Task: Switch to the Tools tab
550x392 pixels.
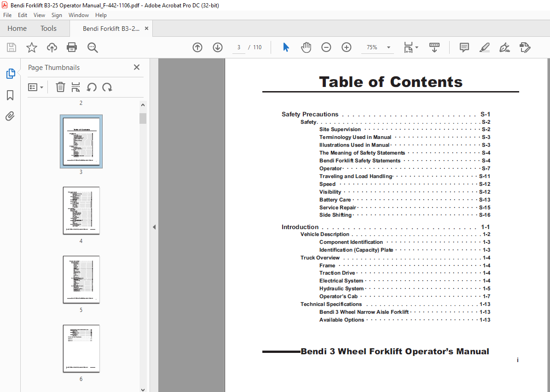Action: click(48, 29)
